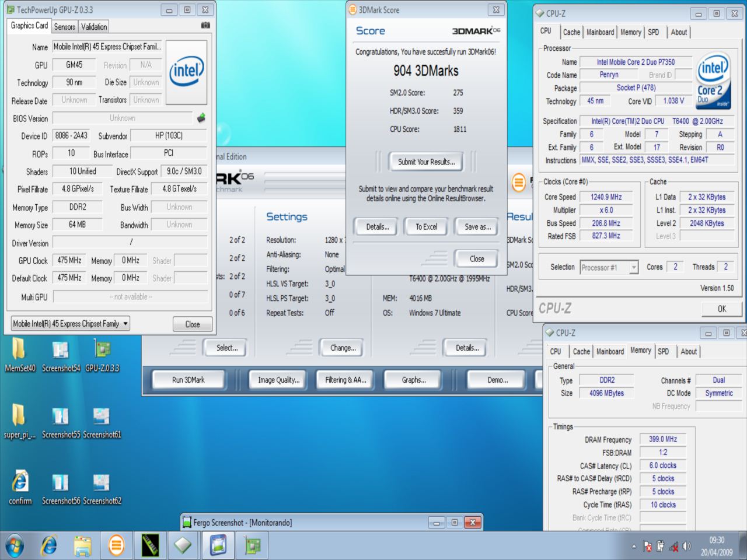The height and width of the screenshot is (560, 747).
Task: Open GPU-Z graphics card selector dropdown
Action: click(71, 323)
